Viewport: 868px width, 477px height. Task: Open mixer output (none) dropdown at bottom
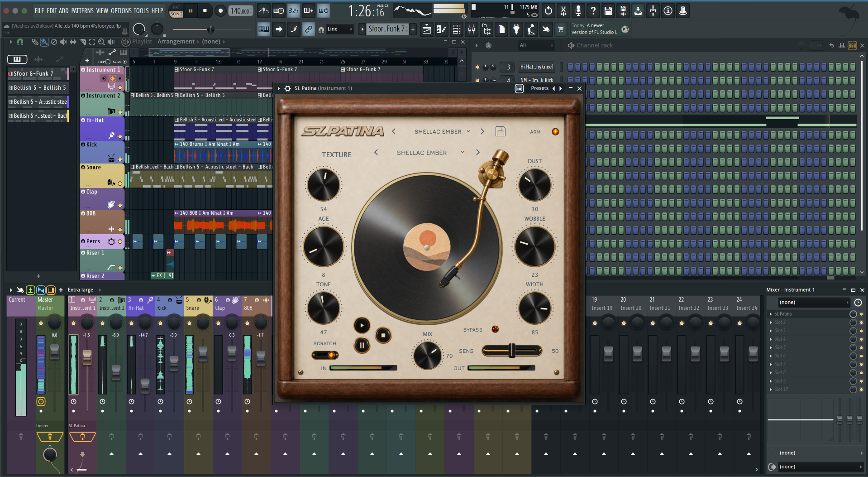click(821, 467)
